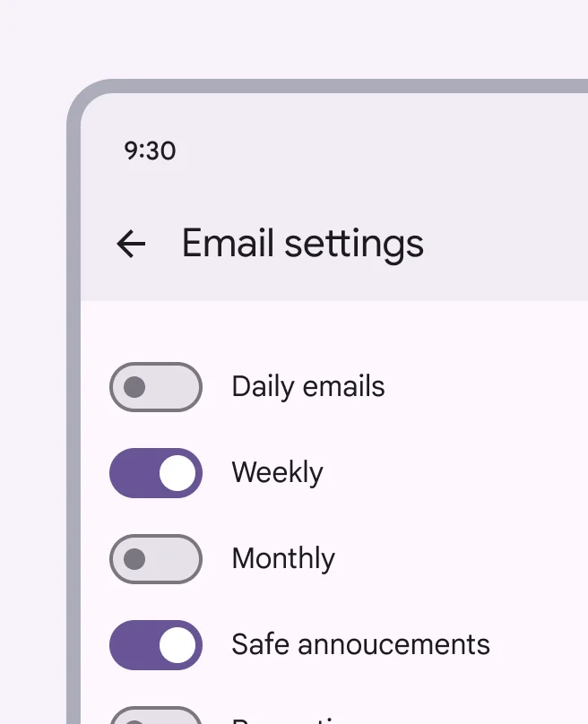Tap the Monthly text label

pyautogui.click(x=283, y=558)
